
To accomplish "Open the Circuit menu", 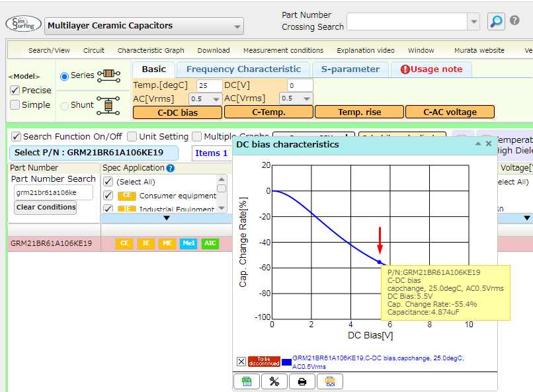I will pyautogui.click(x=94, y=50).
